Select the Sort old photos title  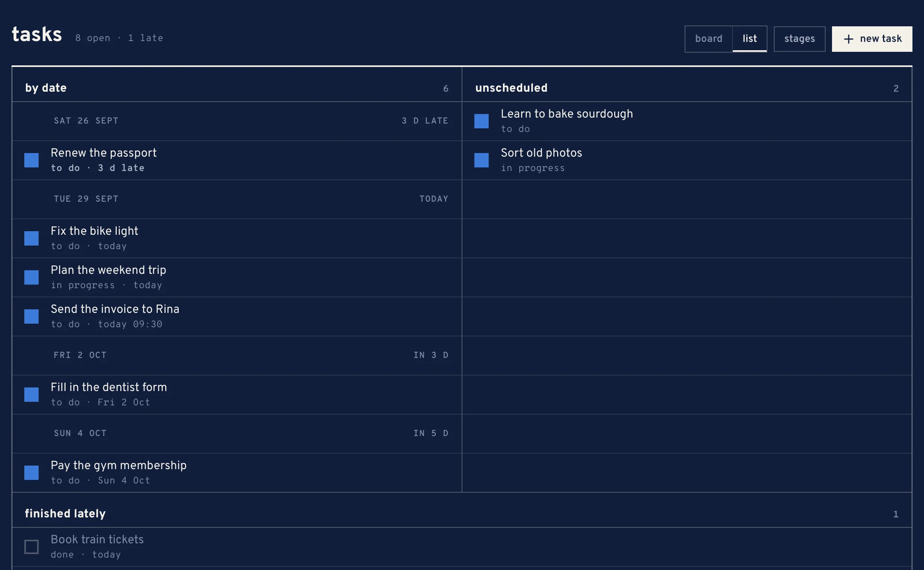pos(541,153)
